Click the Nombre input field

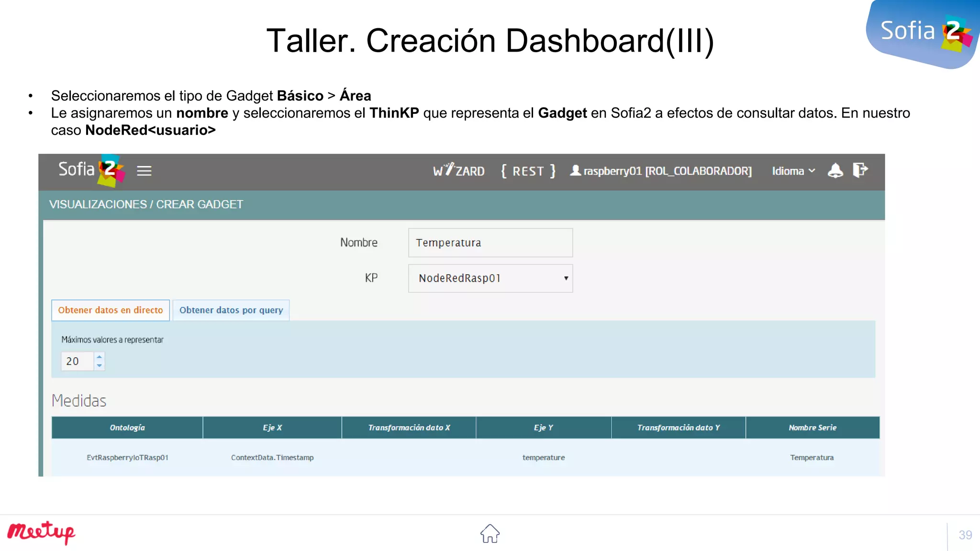(490, 242)
